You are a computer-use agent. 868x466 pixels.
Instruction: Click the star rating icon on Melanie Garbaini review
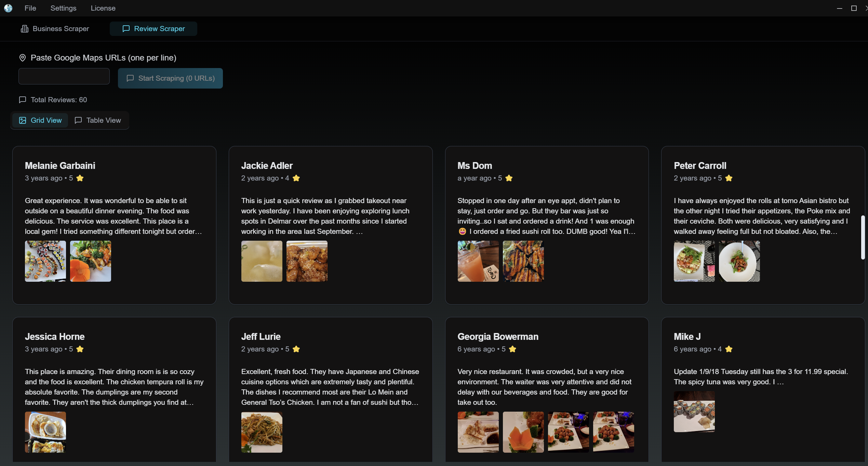pos(80,178)
